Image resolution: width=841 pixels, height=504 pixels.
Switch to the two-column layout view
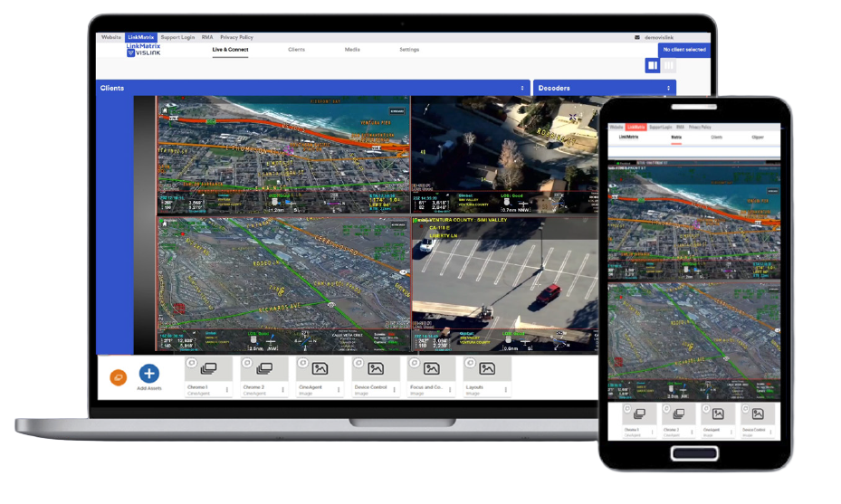pyautogui.click(x=652, y=65)
